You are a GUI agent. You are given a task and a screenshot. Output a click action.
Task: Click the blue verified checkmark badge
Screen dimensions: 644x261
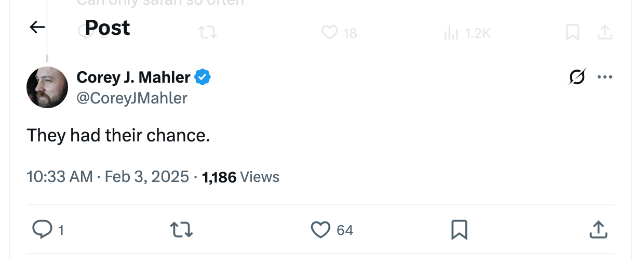[x=203, y=77]
